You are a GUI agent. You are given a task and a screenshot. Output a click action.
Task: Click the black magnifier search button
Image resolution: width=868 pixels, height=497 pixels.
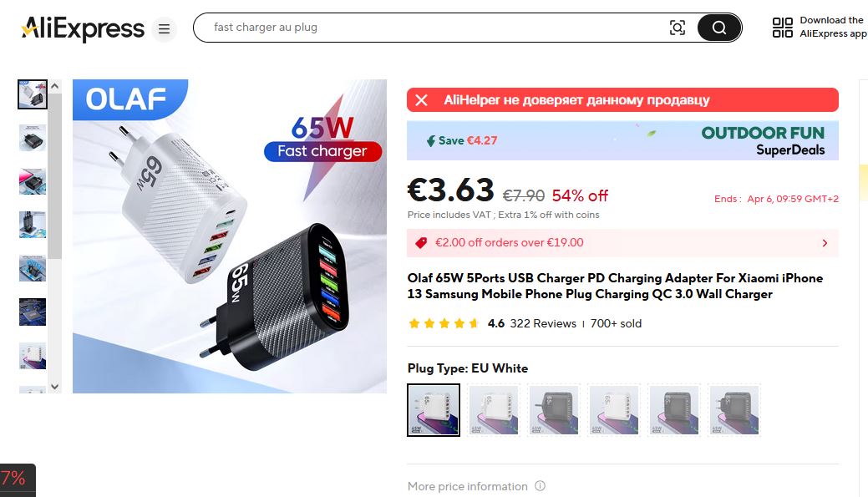point(719,28)
